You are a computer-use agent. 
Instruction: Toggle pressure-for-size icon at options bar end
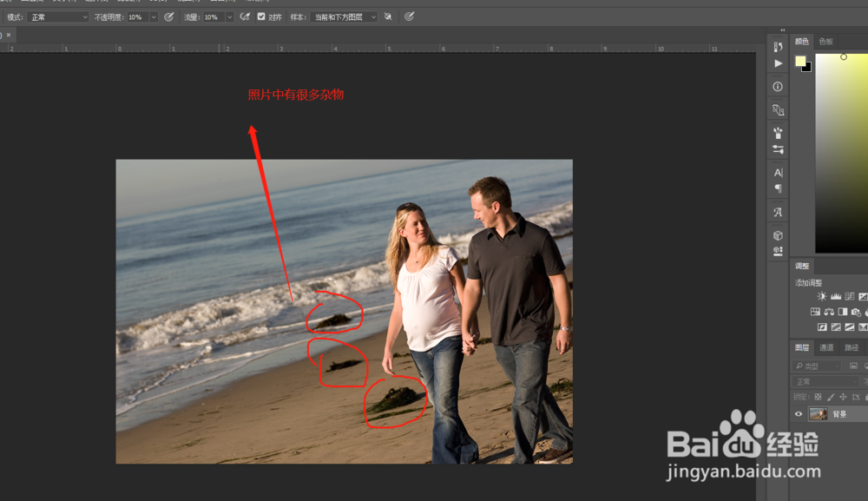[x=409, y=16]
